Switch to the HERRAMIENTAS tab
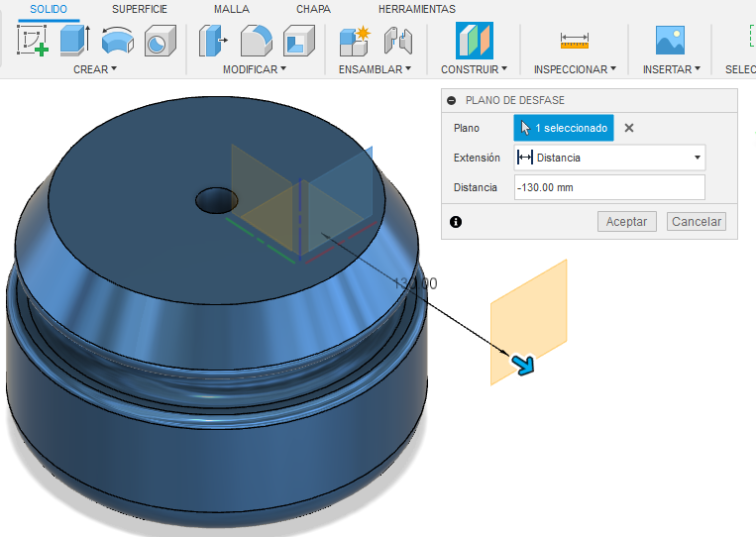This screenshot has width=756, height=537. tap(416, 9)
